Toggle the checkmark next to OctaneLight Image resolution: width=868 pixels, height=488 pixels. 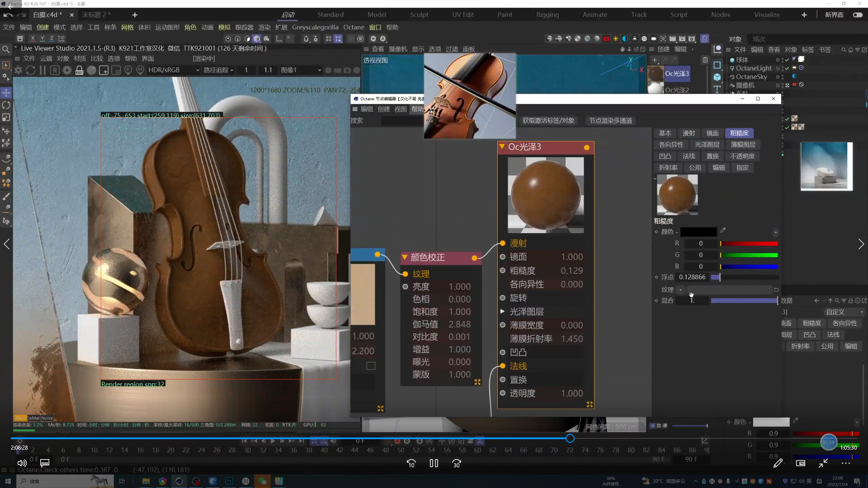coord(787,68)
